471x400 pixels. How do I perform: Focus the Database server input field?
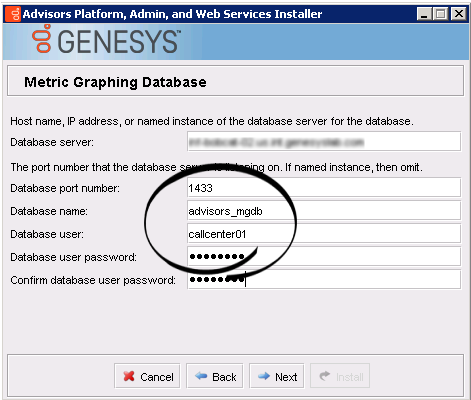(324, 141)
